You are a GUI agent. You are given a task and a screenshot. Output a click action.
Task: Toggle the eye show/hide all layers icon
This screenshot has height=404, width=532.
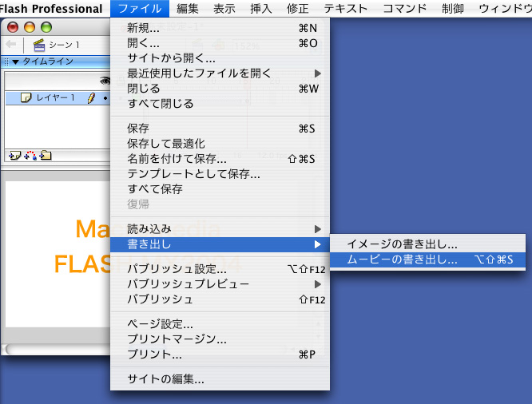(x=105, y=81)
